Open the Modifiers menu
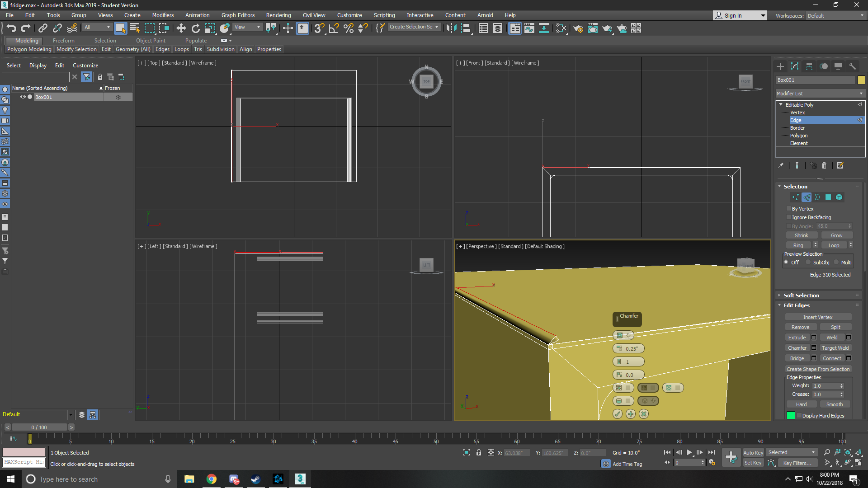 (x=163, y=15)
